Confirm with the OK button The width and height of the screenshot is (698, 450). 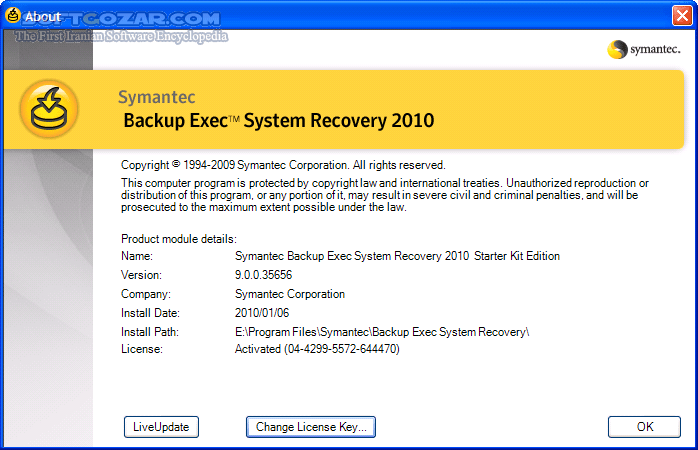tap(644, 427)
